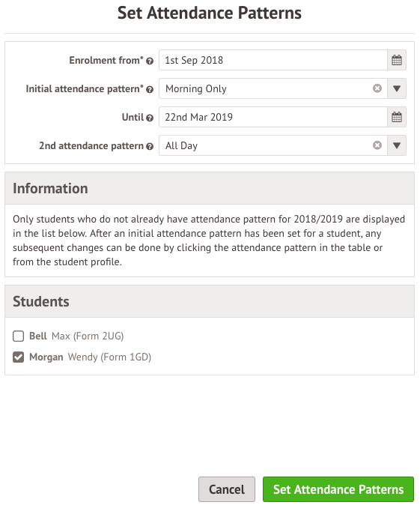Confirm with green Set Attendance Patterns button
Image resolution: width=420 pixels, height=511 pixels.
pyautogui.click(x=338, y=489)
